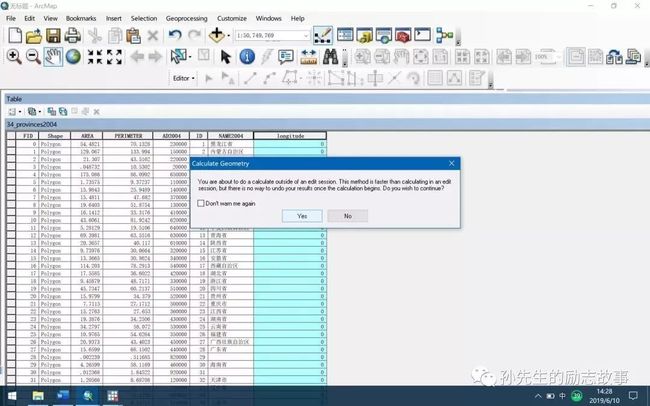The image size is (650, 406).
Task: Expand the Related Tables dropdown
Action: [x=34, y=112]
